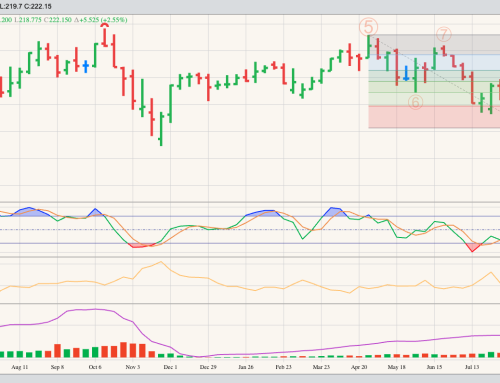
Task: Select the red Fibonacci retracement zone
Action: (x=434, y=117)
